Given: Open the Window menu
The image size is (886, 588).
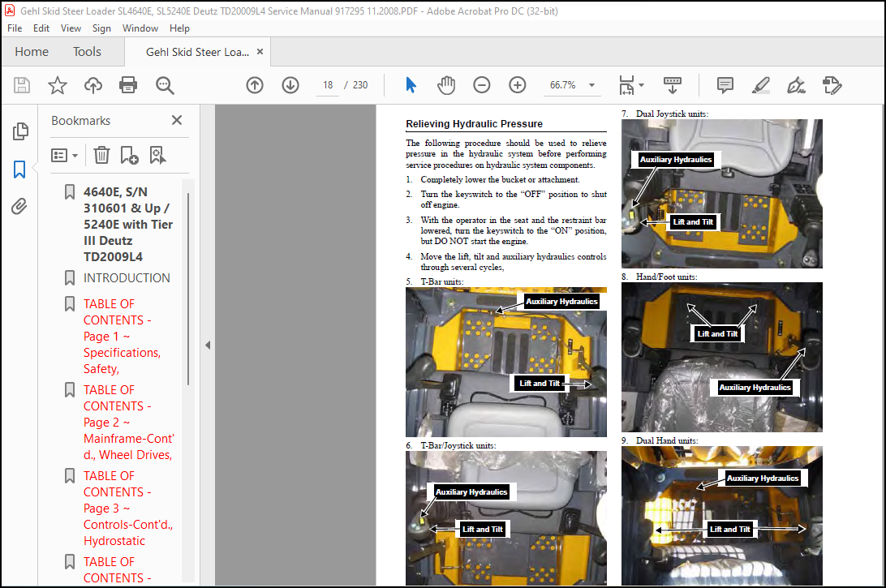Looking at the screenshot, I should [140, 28].
